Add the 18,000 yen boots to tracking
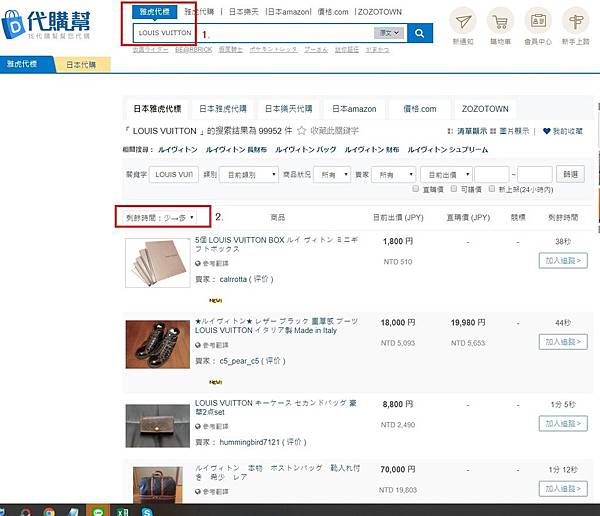Image resolution: width=600 pixels, height=516 pixels. tap(563, 341)
